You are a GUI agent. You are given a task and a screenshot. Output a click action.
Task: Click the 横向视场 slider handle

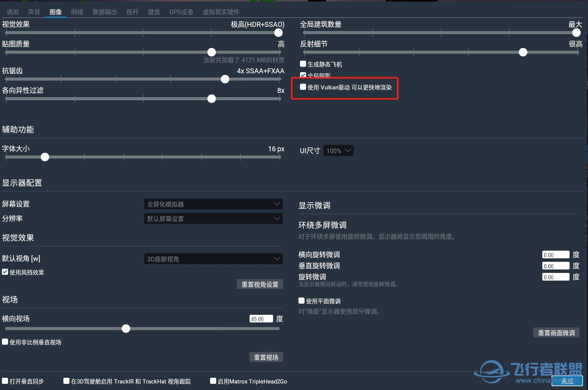click(126, 329)
